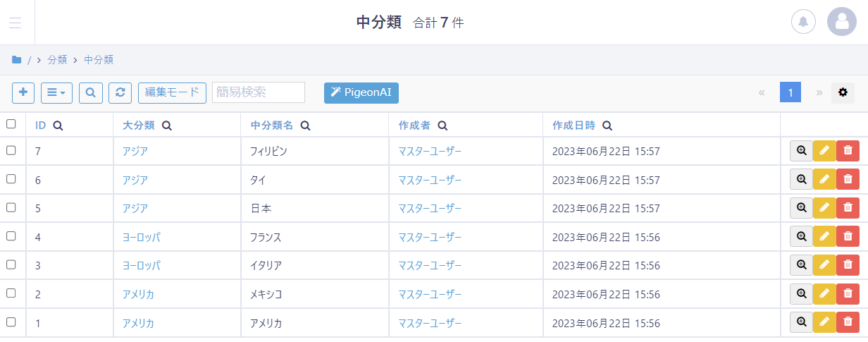Screen dimensions: 868x342
Task: Click the toolbar magnifier search icon
Action: point(91,92)
